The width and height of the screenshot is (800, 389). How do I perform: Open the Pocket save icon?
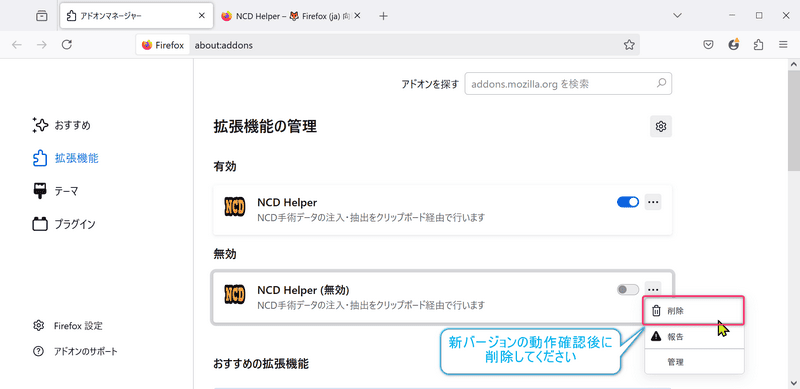tap(708, 45)
